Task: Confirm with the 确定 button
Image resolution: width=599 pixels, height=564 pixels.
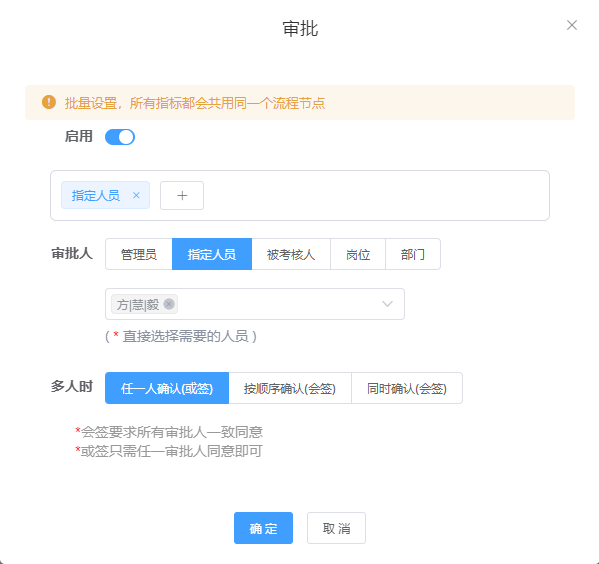Action: [264, 528]
